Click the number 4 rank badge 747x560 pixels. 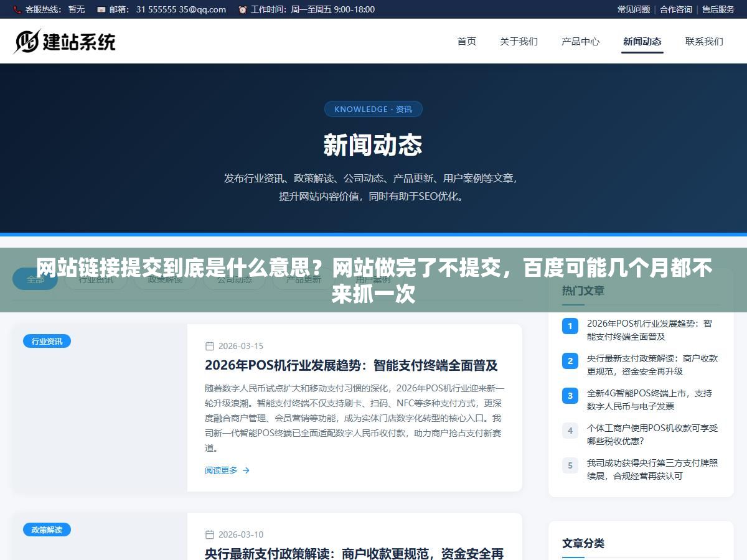570,431
